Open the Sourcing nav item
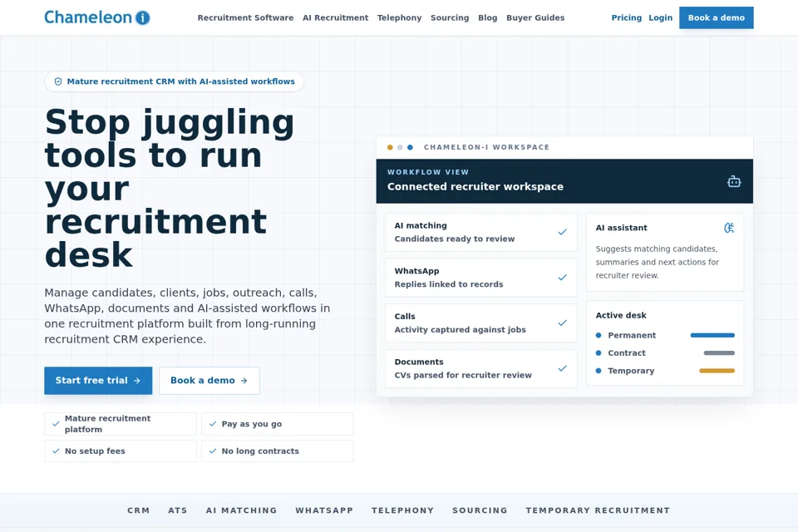The width and height of the screenshot is (798, 532). [450, 17]
